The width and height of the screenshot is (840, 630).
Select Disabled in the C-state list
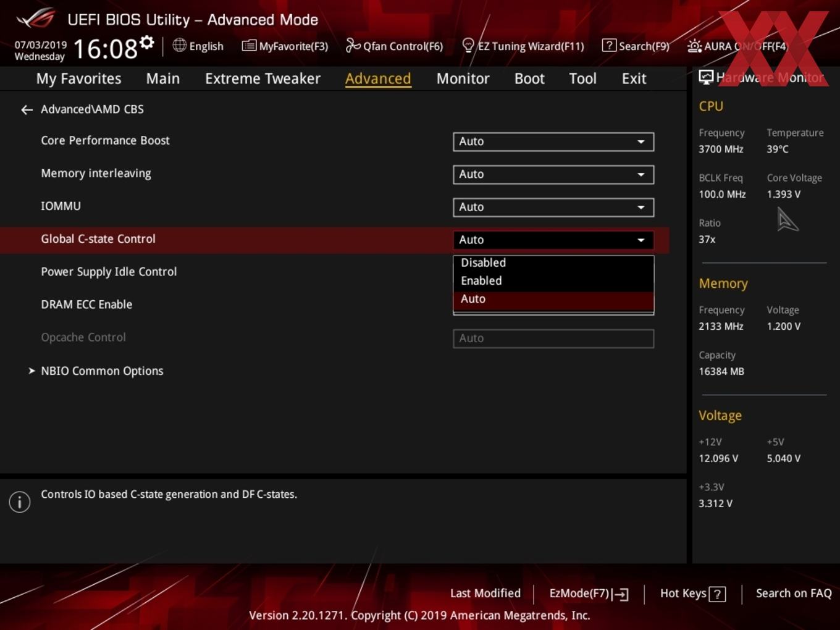pyautogui.click(x=553, y=262)
